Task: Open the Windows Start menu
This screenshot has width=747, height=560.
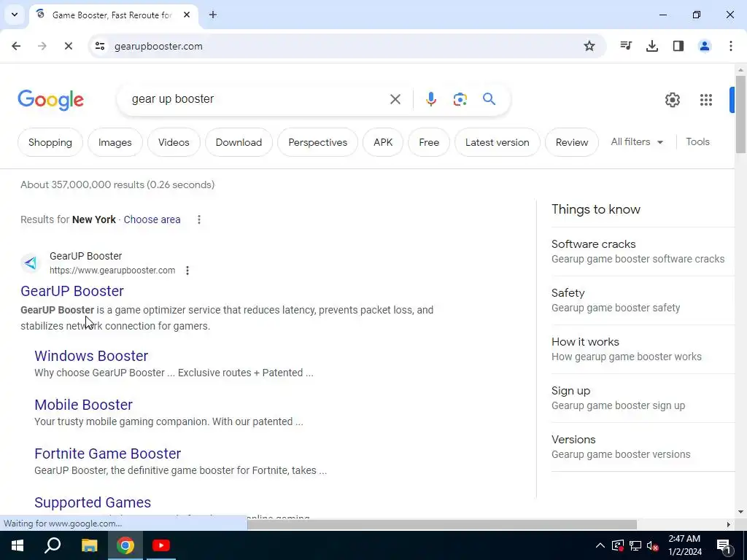Action: click(x=18, y=545)
